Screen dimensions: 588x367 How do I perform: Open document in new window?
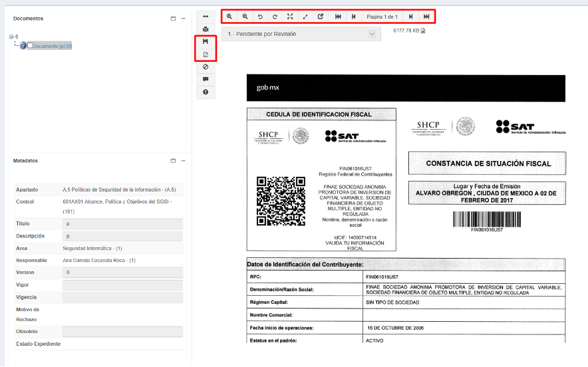(x=321, y=17)
